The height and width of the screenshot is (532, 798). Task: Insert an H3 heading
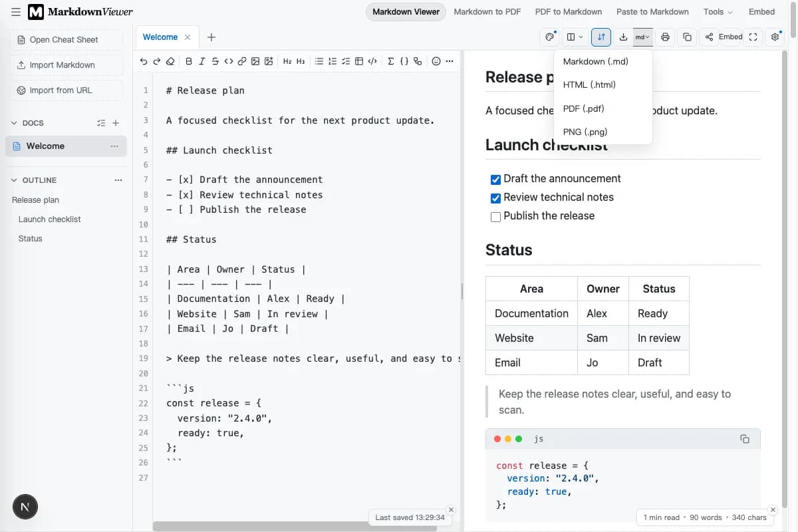(301, 61)
